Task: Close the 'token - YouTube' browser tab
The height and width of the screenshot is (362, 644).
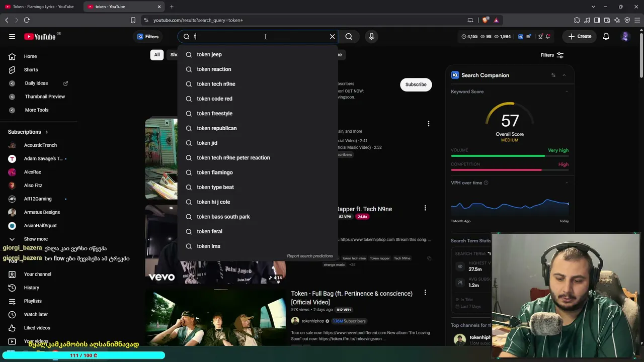Action: point(159,7)
